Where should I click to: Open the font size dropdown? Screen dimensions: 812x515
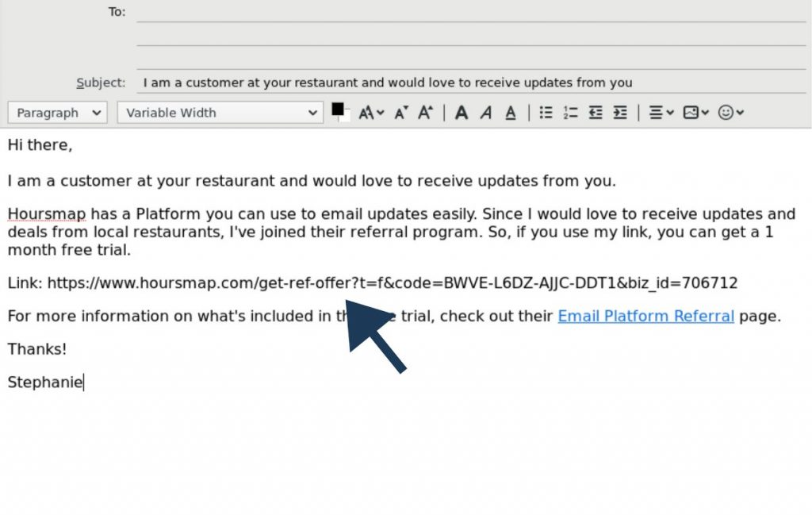pos(371,113)
